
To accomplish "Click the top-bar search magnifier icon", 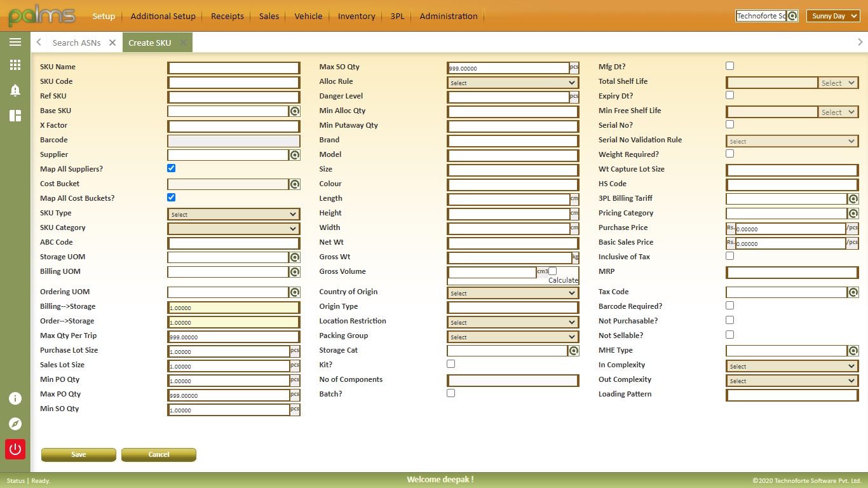I will (793, 16).
